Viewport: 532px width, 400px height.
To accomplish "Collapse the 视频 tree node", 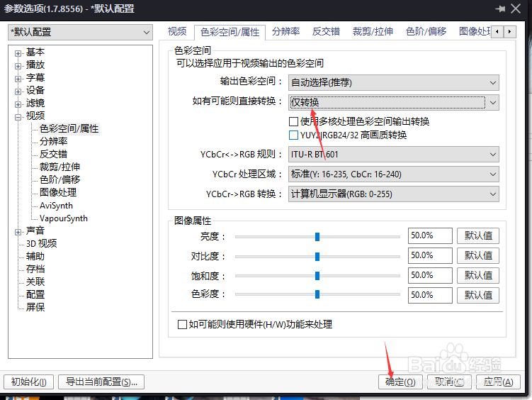I will (18, 117).
